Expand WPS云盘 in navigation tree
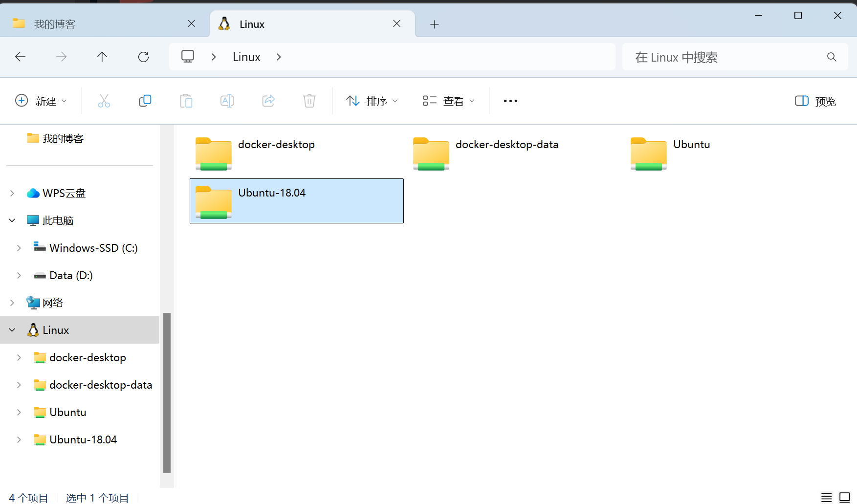This screenshot has width=857, height=504. 12,194
